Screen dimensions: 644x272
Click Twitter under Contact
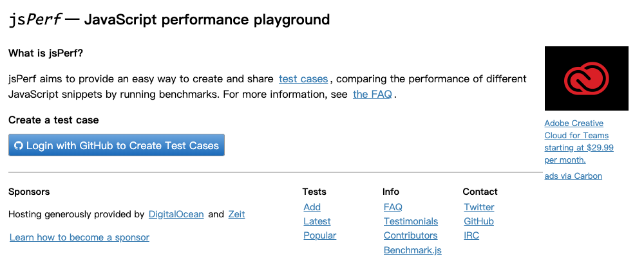479,207
